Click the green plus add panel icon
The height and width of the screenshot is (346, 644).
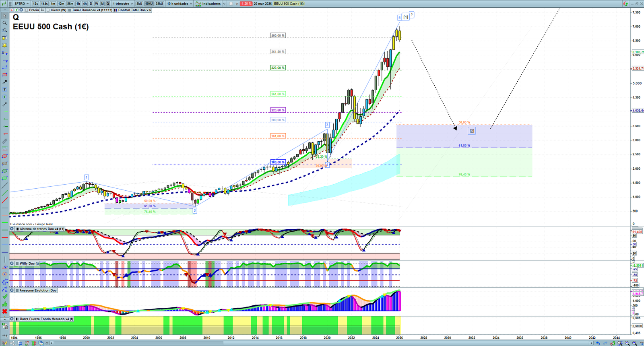click(x=17, y=10)
